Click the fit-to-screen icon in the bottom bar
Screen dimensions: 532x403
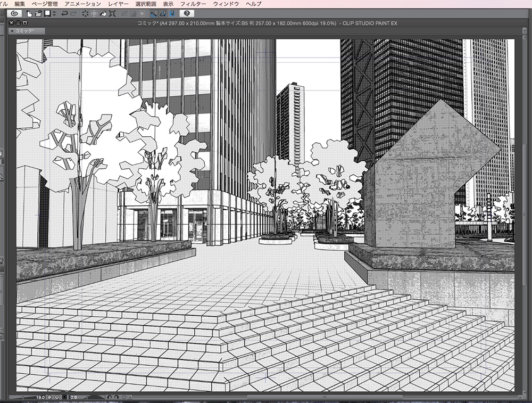64,397
